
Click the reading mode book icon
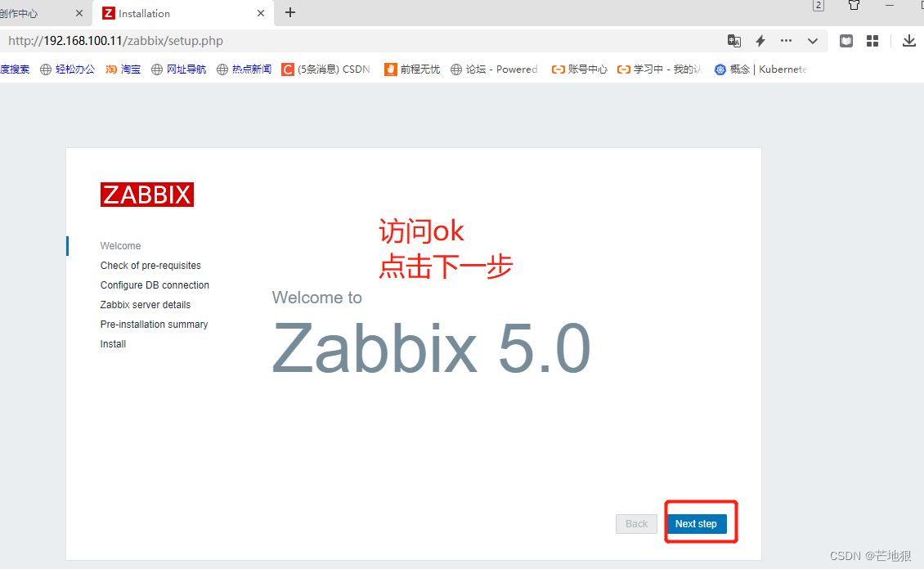tap(846, 41)
